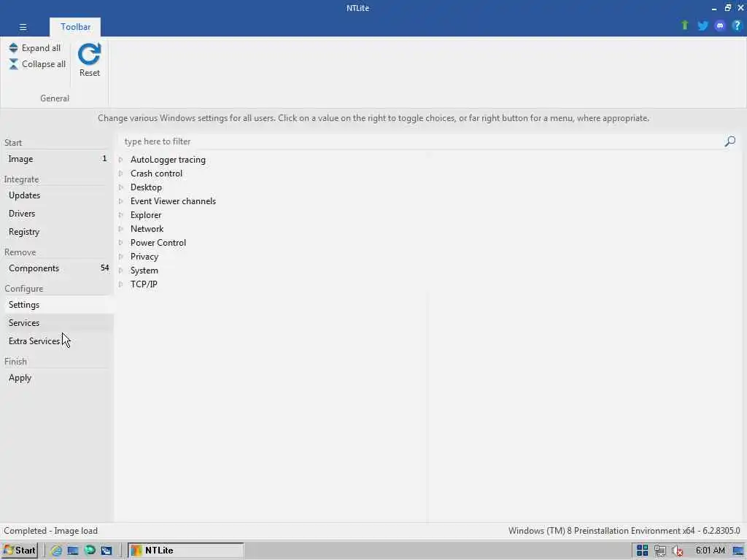
Task: Expand the Network arrow
Action: 121,228
